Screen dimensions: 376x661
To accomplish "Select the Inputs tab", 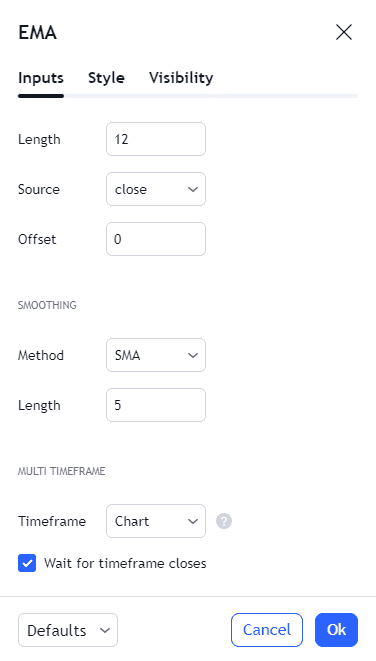I will [x=41, y=78].
